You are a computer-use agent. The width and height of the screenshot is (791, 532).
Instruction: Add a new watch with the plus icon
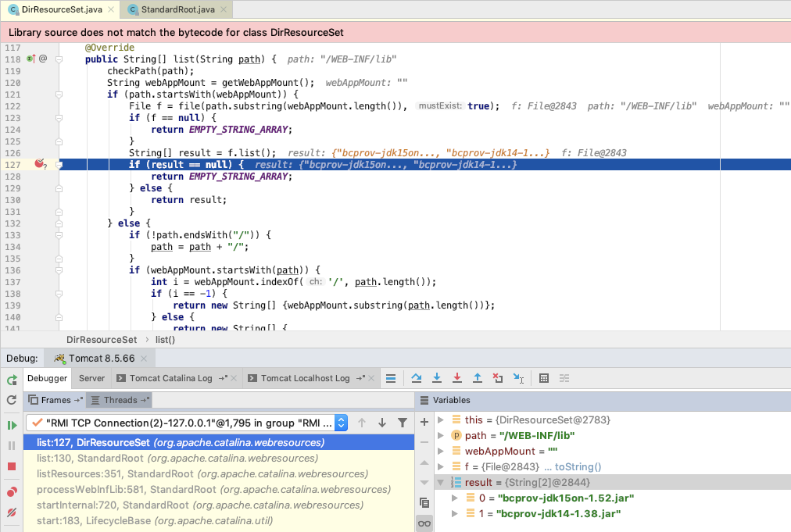coord(424,422)
